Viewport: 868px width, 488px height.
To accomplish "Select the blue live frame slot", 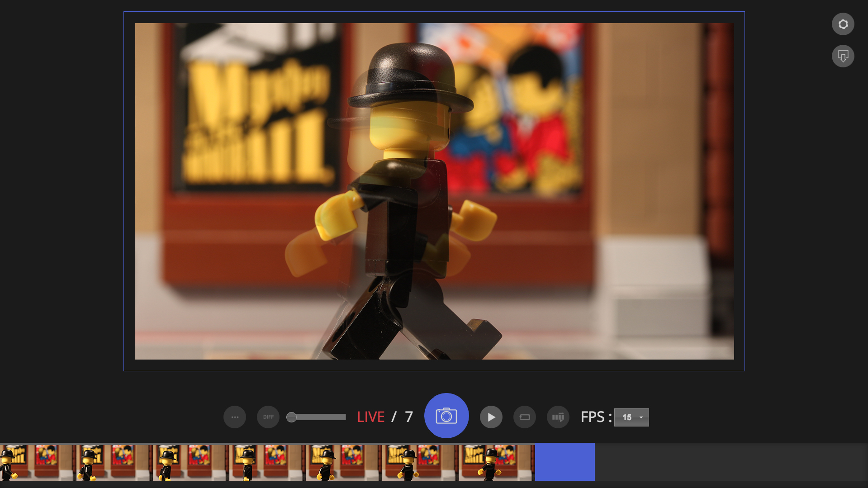I will [x=564, y=462].
